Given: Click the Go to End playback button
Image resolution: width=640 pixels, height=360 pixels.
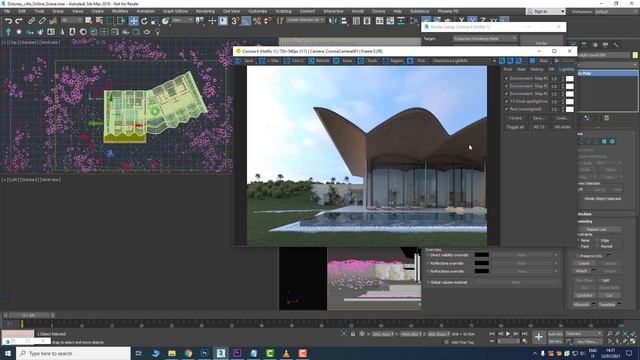Looking at the screenshot, I should tap(524, 334).
